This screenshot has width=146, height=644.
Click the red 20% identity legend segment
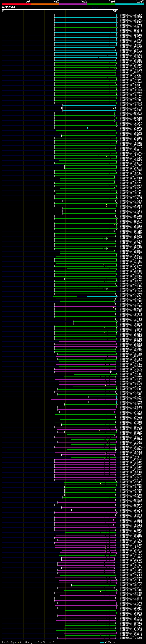point(16,4)
